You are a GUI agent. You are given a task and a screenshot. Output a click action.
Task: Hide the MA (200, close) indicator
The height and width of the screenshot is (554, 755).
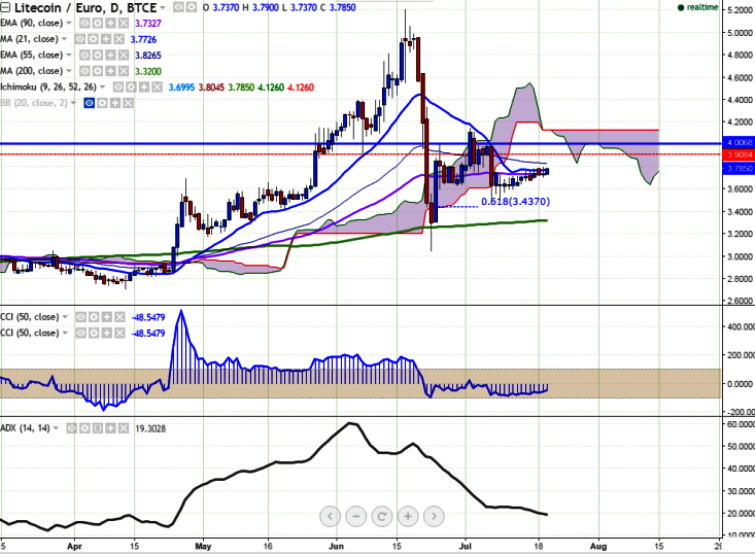point(84,71)
